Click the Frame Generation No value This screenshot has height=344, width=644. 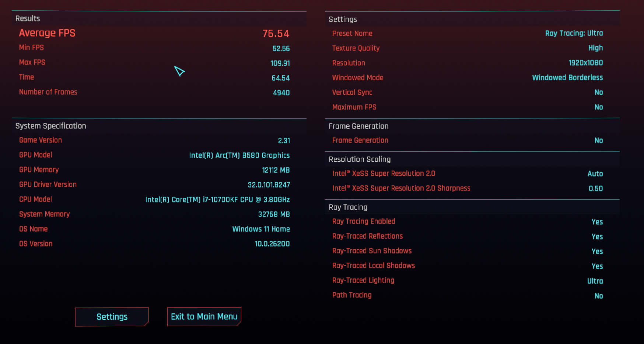click(599, 140)
